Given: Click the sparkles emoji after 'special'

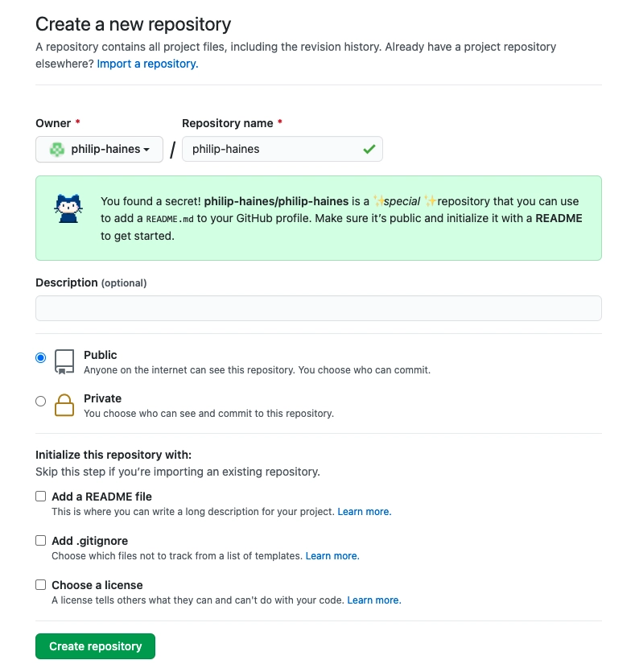Looking at the screenshot, I should 431,201.
